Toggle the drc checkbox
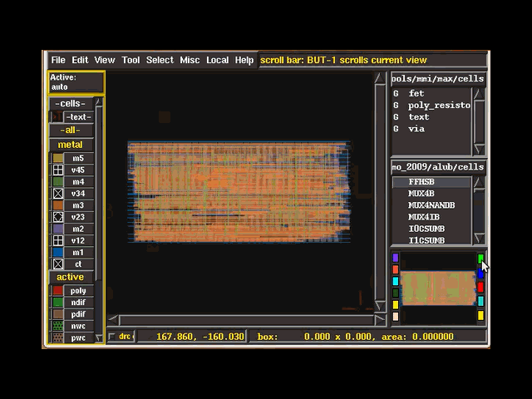 [112, 337]
